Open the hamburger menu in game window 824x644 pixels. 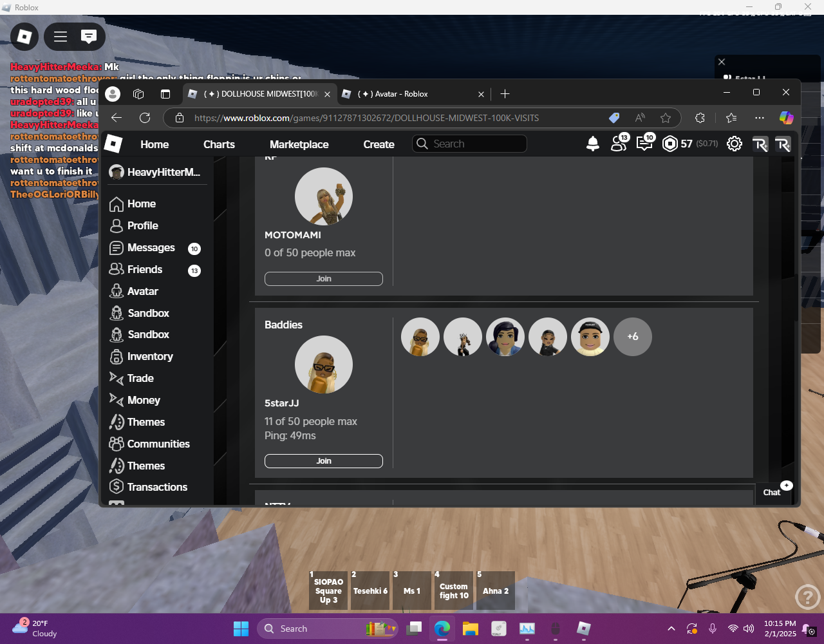(x=61, y=37)
